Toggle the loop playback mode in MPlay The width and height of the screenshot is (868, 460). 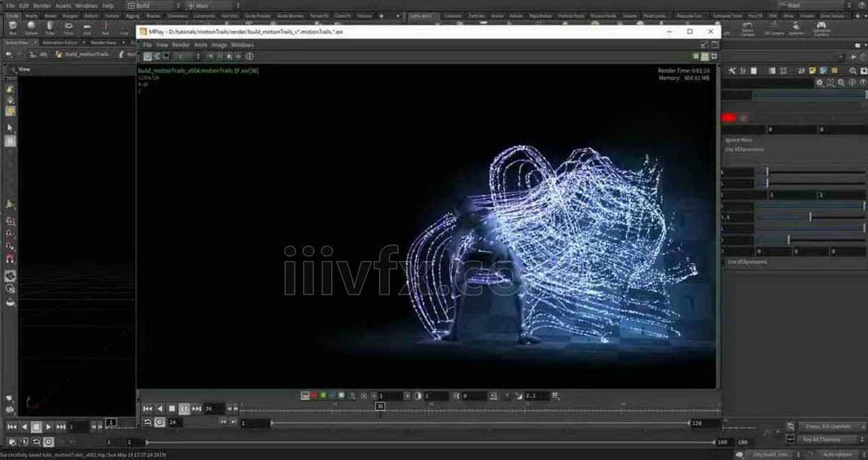[x=147, y=422]
